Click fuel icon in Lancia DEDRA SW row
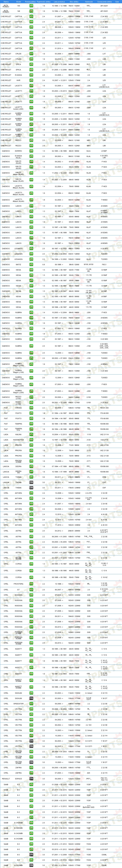The image size is (122, 868). pyautogui.click(x=31, y=472)
